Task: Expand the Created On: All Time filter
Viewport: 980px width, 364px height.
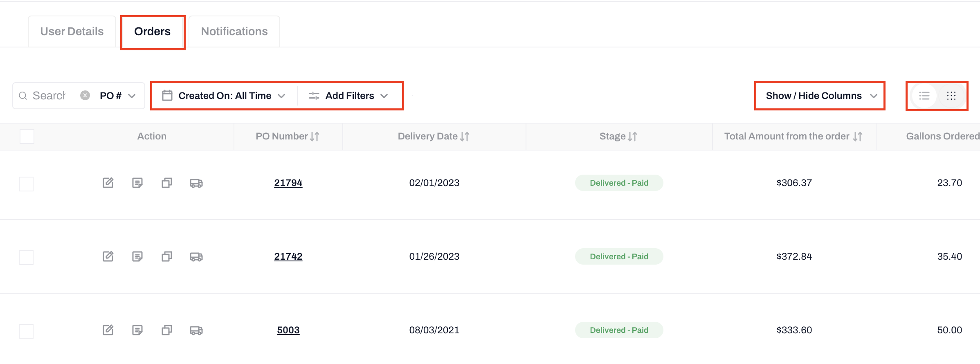Action: [224, 96]
